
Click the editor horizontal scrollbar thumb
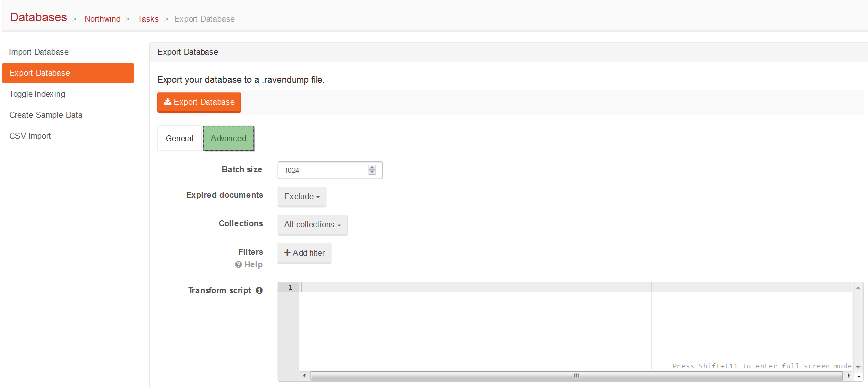coord(576,376)
